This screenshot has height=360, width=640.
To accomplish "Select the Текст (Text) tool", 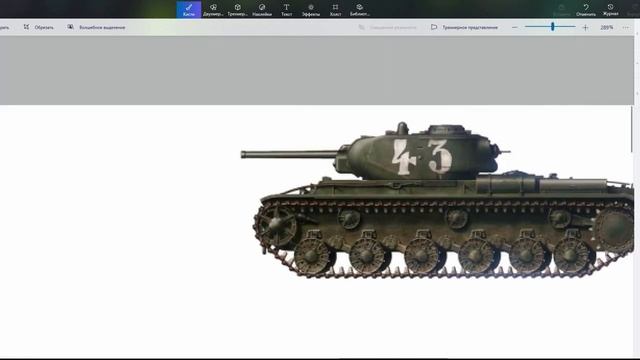I will tap(287, 9).
